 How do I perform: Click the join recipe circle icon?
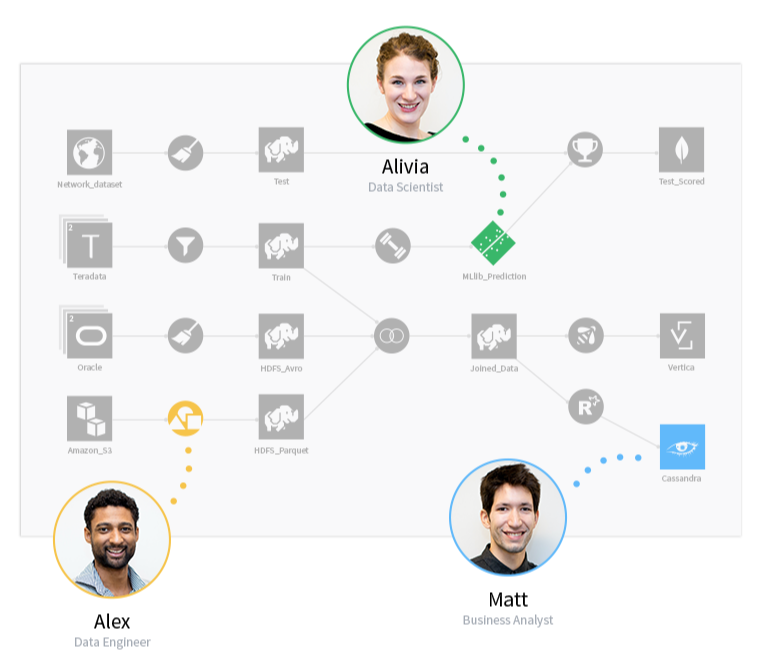tap(392, 335)
